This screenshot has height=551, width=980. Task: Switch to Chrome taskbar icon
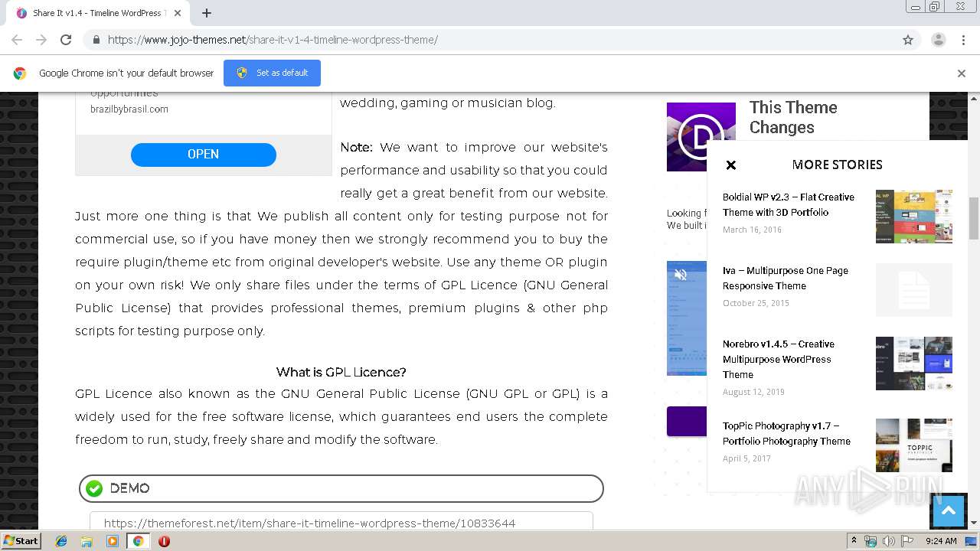coord(139,541)
